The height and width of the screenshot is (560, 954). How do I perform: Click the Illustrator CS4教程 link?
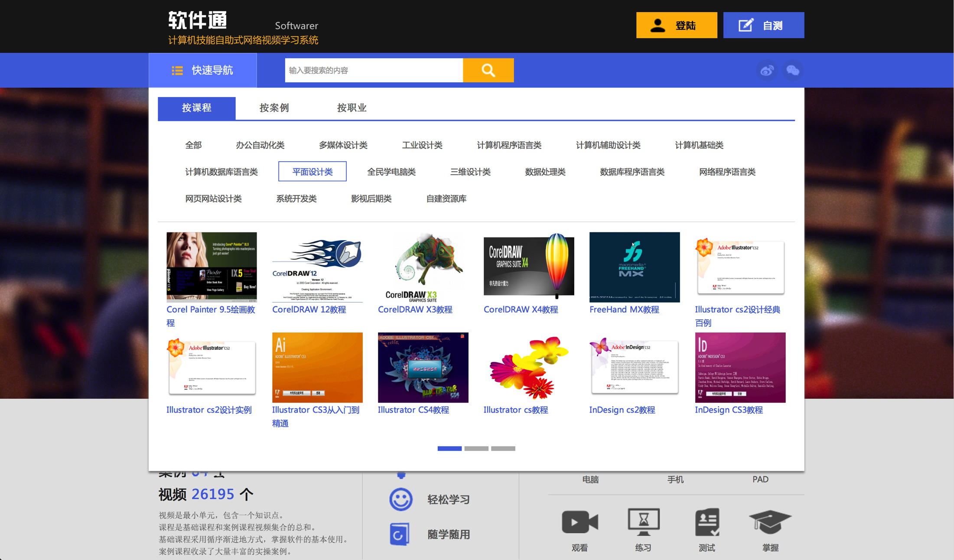[x=413, y=410]
